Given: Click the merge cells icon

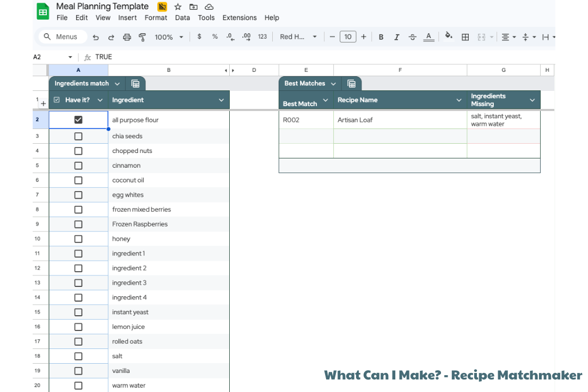Looking at the screenshot, I should (481, 37).
